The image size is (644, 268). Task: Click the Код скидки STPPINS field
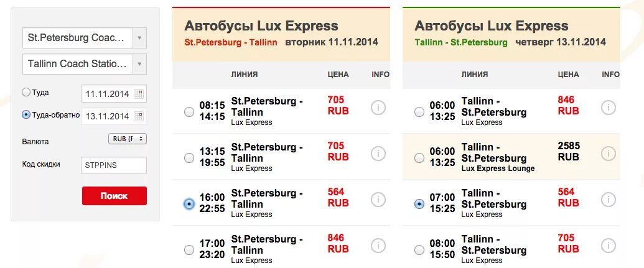pos(114,165)
